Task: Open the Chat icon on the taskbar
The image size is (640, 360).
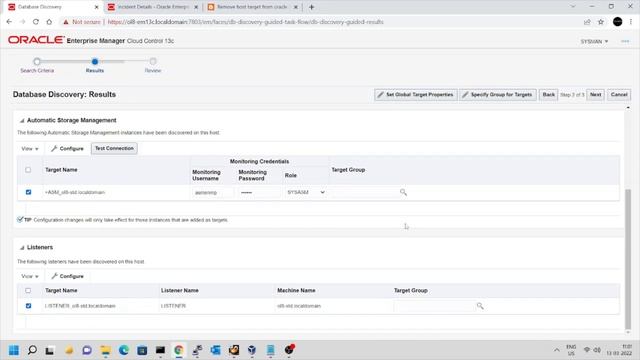Action: (87, 350)
